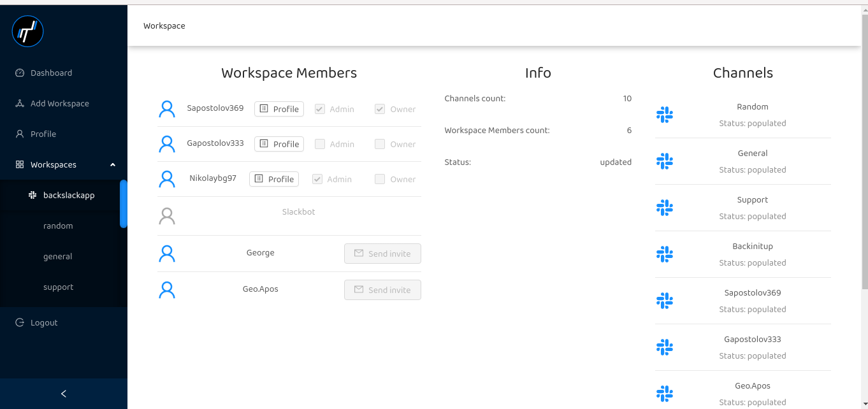868x409 pixels.
Task: Click the Slack icon beside the Backinitup channel
Action: tap(665, 254)
